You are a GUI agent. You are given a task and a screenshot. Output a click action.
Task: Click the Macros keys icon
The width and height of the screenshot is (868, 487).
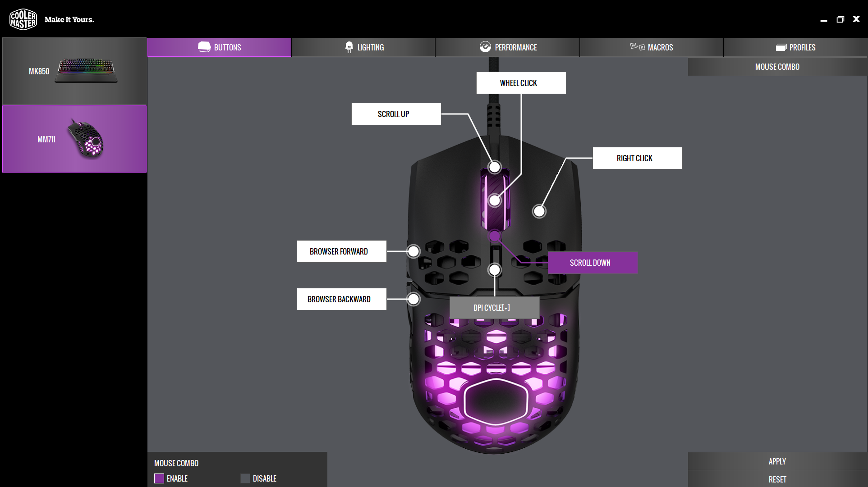[637, 47]
